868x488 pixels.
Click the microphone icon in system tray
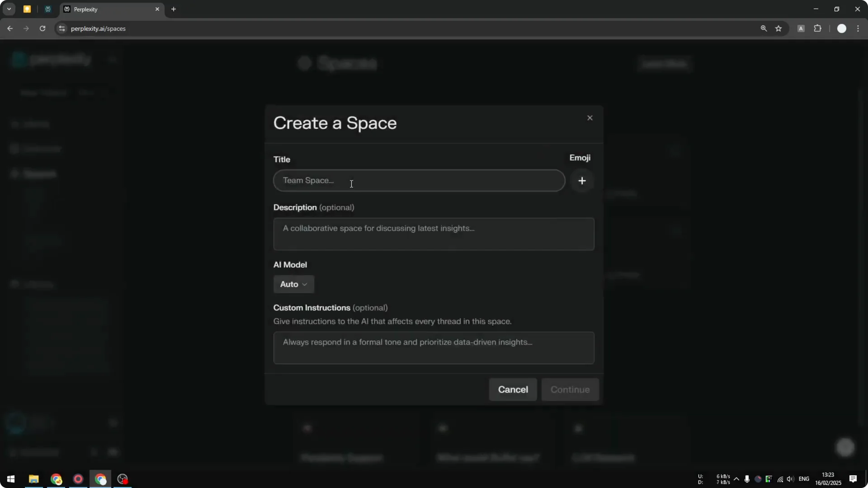pyautogui.click(x=748, y=479)
